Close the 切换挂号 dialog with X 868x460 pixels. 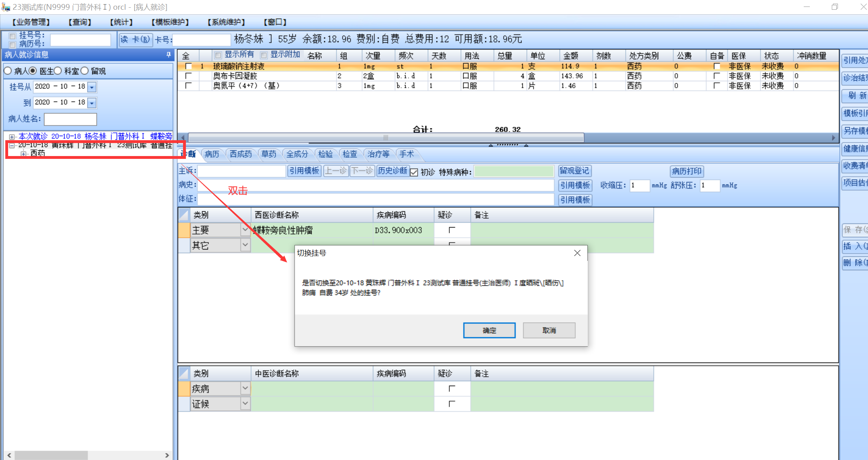point(577,253)
